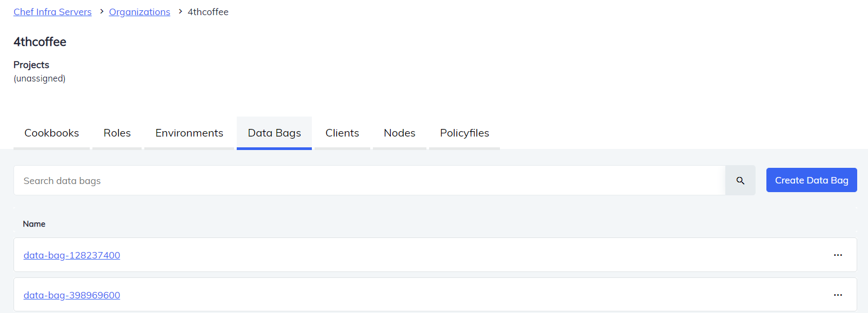868x313 pixels.
Task: Click the active Data Bags tab
Action: tap(274, 133)
